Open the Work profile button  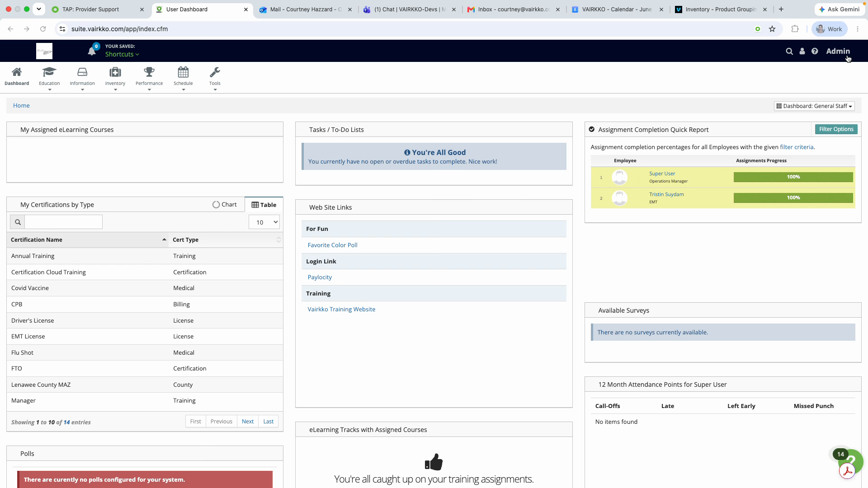(829, 29)
